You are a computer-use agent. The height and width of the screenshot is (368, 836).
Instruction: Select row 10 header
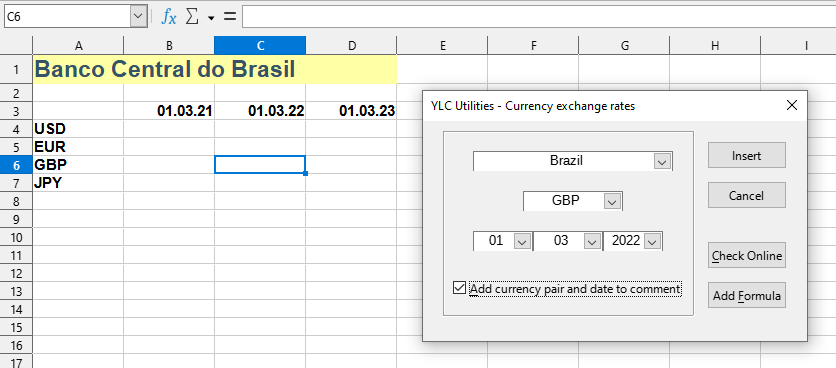(16, 237)
